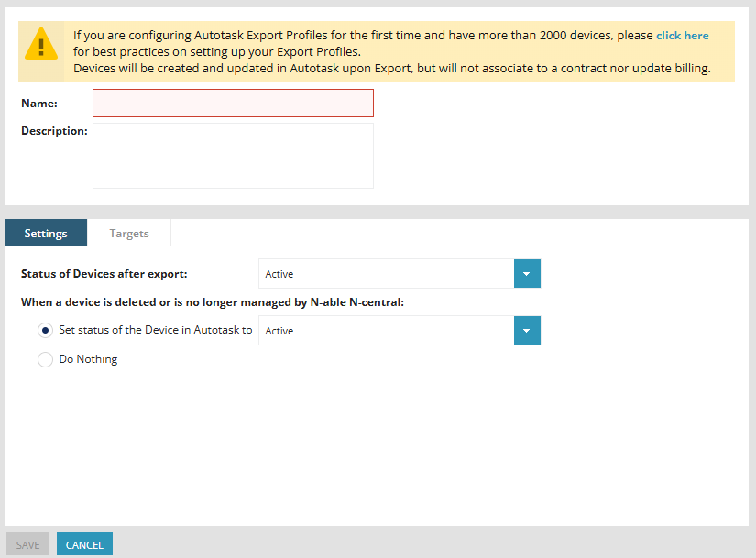Screen dimensions: 756x558
Task: Choose the Do Nothing radio button
Action: [x=46, y=360]
